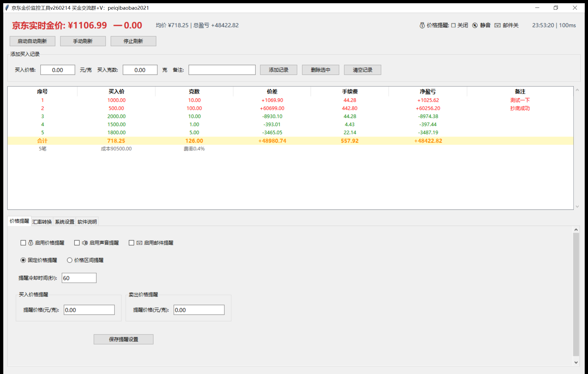The height and width of the screenshot is (374, 588).
Task: Click the money bag icon next to 启用价格提醒
Action: point(31,243)
